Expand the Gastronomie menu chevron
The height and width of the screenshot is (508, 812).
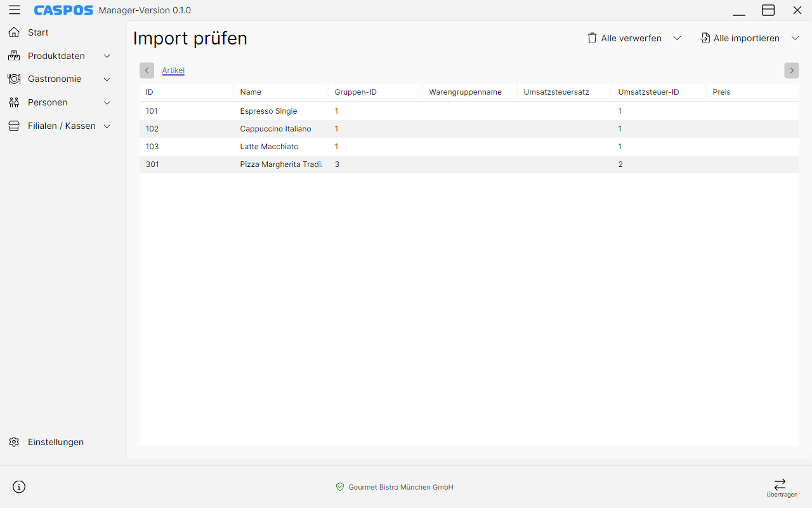pyautogui.click(x=107, y=79)
